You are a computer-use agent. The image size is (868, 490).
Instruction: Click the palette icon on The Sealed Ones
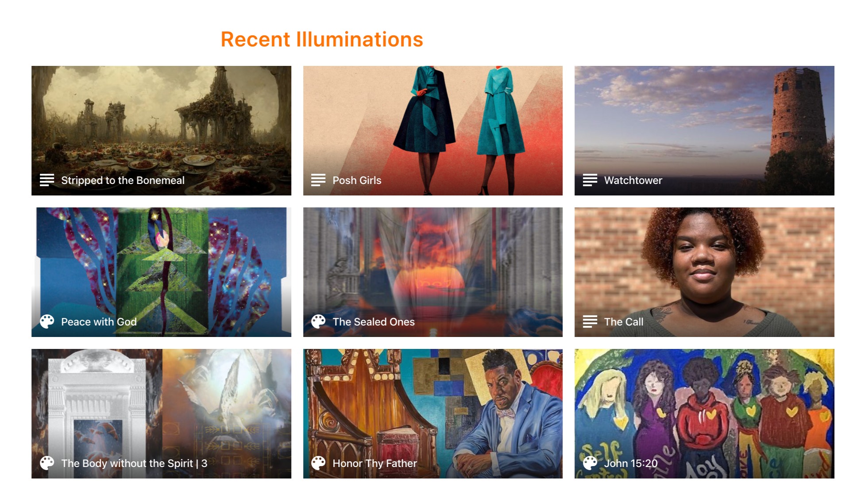click(318, 322)
